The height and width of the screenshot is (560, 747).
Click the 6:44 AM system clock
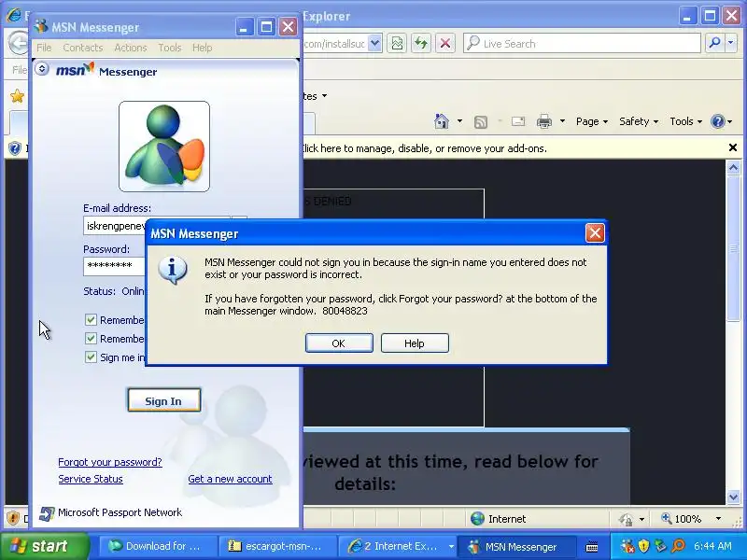[x=712, y=546]
